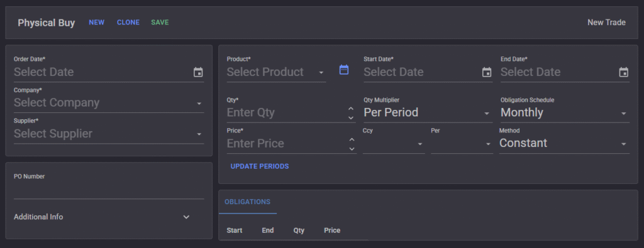The width and height of the screenshot is (644, 248).
Task: Open the Select Company dropdown
Action: point(109,103)
